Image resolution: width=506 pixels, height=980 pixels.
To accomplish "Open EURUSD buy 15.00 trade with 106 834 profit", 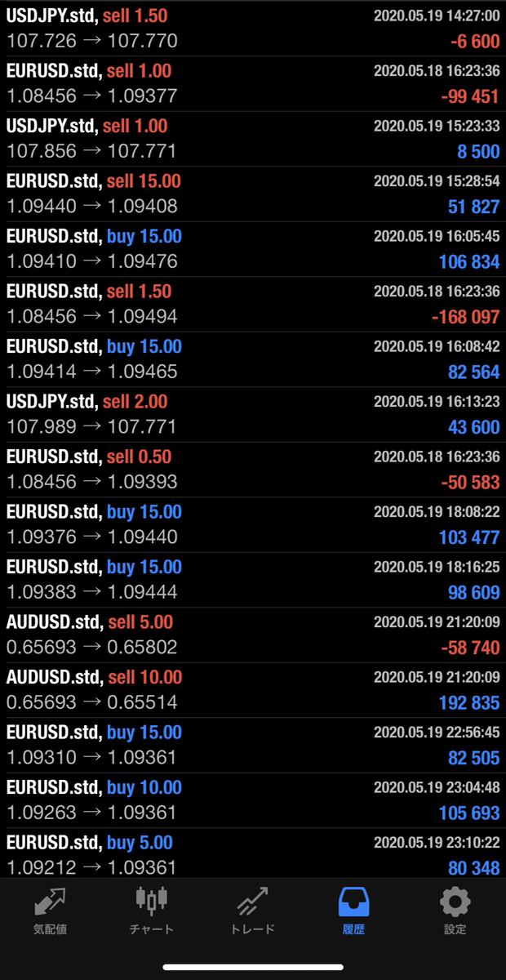I will click(x=253, y=249).
